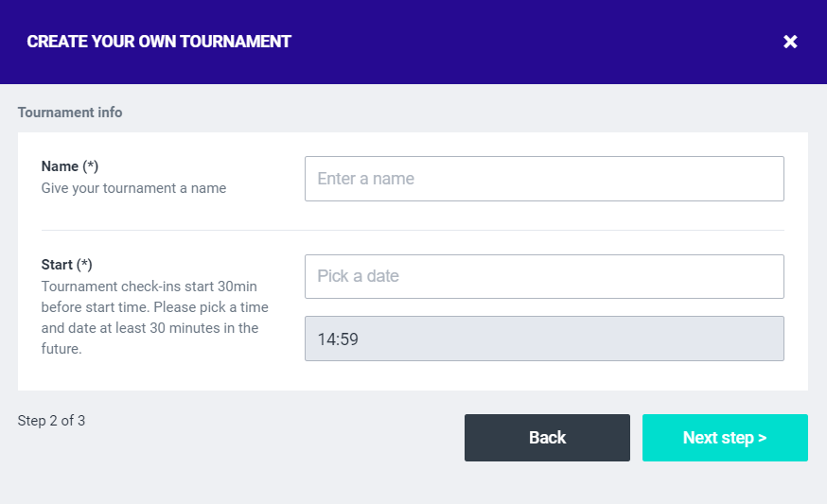Proceed using the Next step button
This screenshot has height=504, width=827.
[x=725, y=438]
